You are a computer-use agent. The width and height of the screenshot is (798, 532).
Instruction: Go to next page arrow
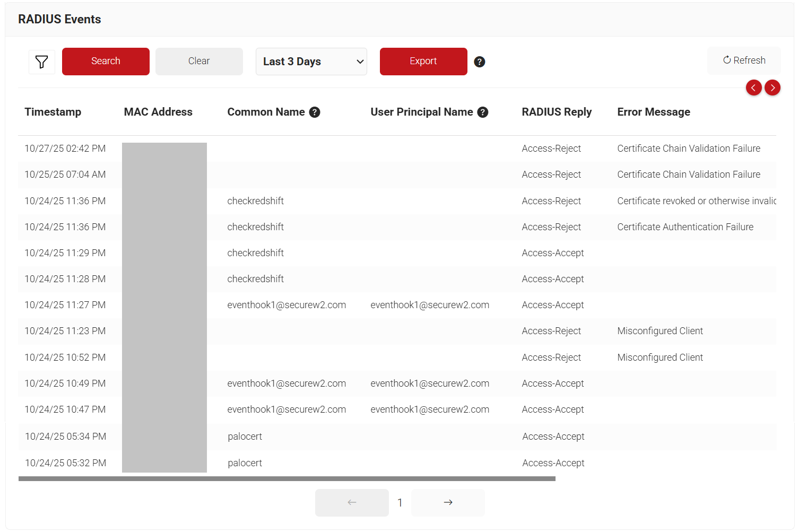point(447,502)
